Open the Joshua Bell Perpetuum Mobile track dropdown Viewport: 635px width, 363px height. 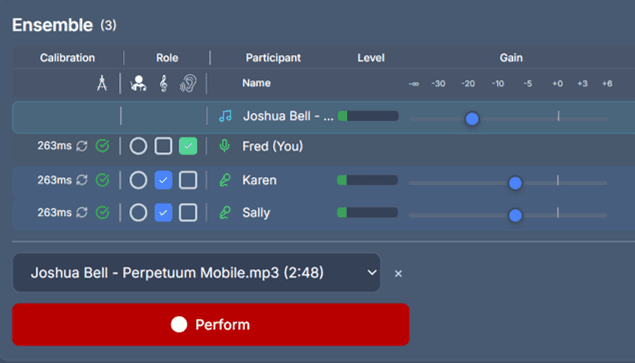(196, 273)
